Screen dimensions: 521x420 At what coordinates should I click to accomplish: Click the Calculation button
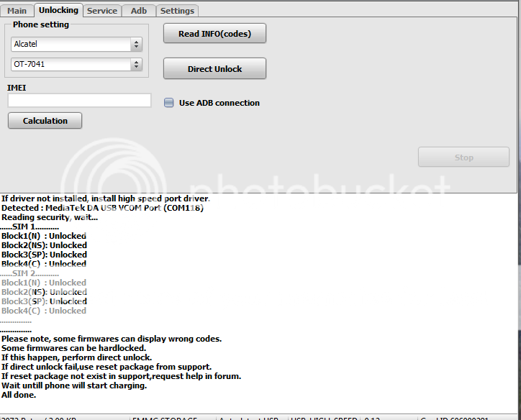[x=45, y=121]
